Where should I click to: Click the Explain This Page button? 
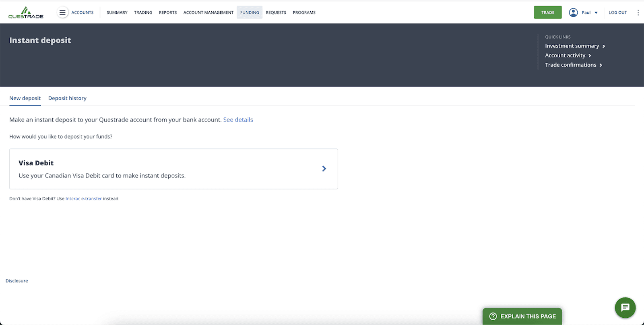pos(522,316)
